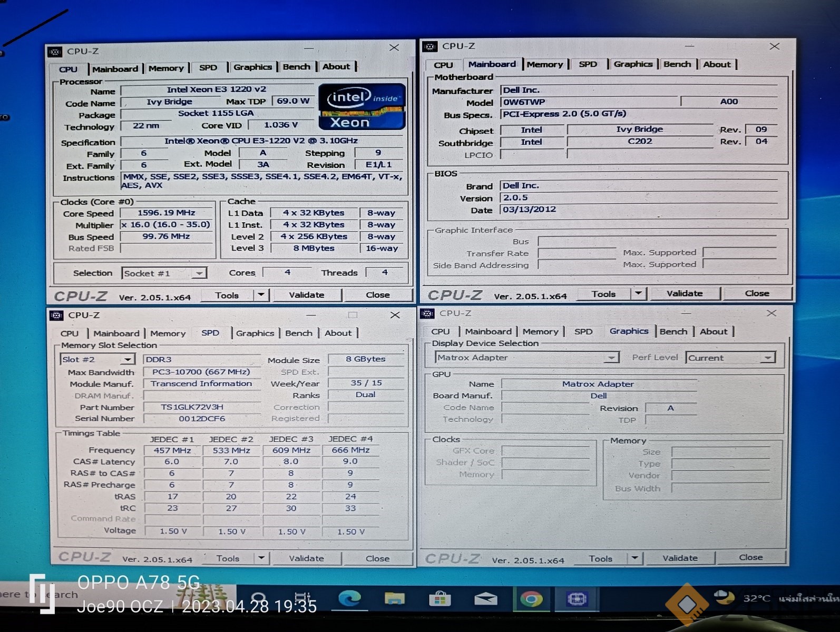Screen dimensions: 840x632
Task: Click Close button in the CPU window
Action: pos(378,295)
